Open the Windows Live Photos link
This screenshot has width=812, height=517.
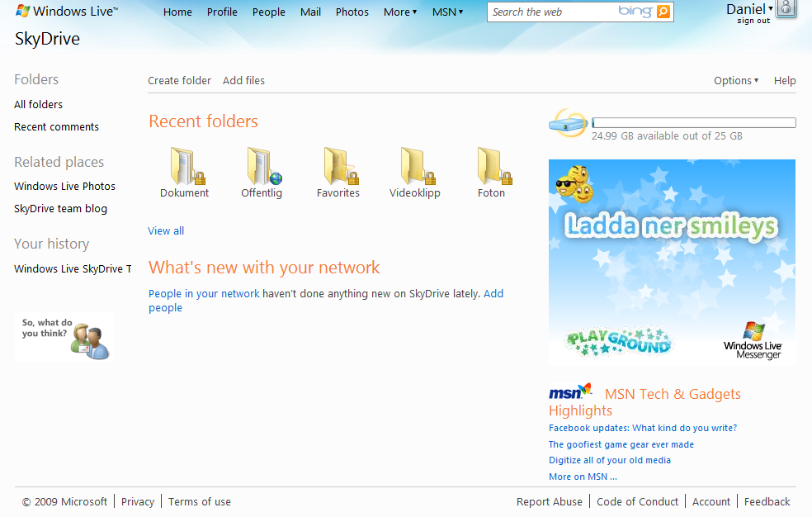pyautogui.click(x=64, y=186)
